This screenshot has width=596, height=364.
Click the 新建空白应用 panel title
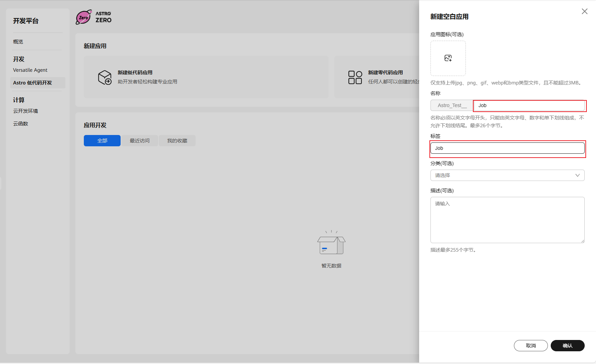[x=450, y=17]
